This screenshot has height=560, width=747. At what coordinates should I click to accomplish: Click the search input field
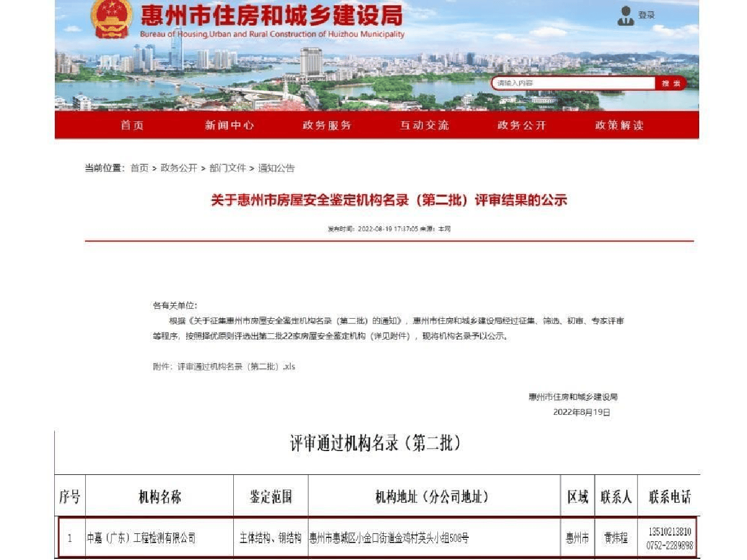coord(573,83)
